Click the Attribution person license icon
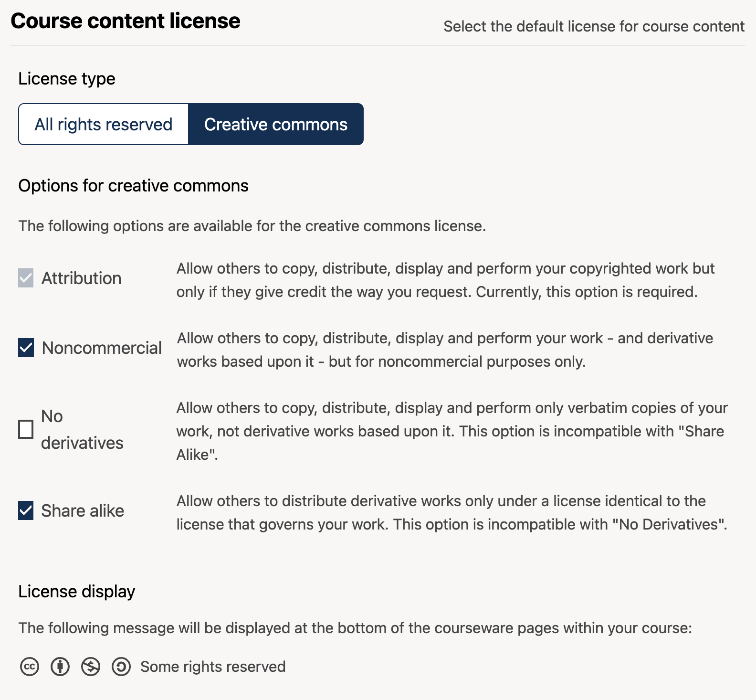This screenshot has width=756, height=700. [x=60, y=667]
